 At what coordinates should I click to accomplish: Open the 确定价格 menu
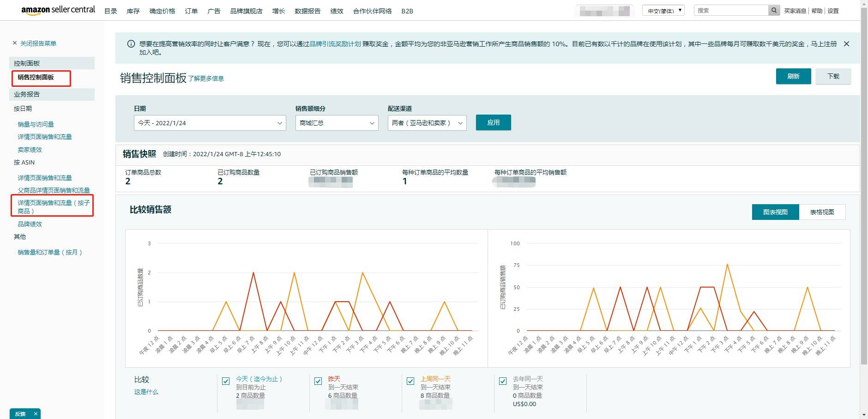pos(162,11)
